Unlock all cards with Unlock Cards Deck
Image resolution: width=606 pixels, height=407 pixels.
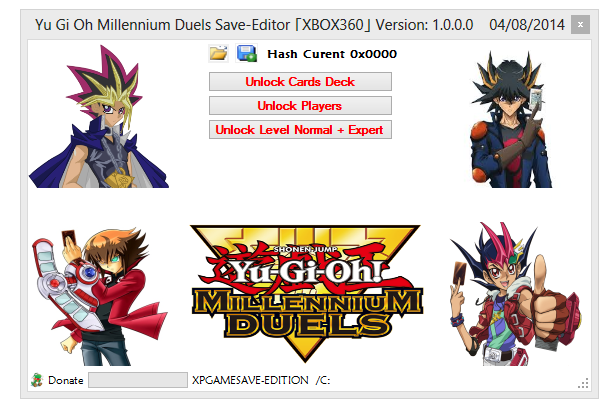tap(300, 82)
